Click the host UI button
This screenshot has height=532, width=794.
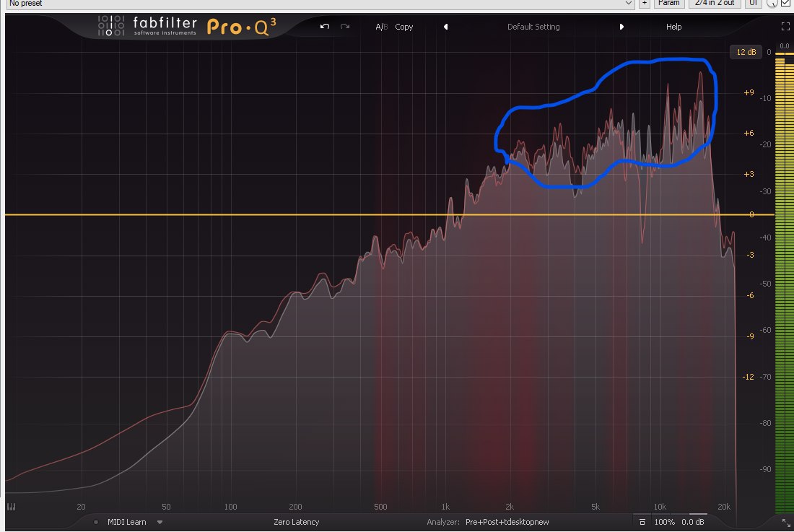(753, 3)
